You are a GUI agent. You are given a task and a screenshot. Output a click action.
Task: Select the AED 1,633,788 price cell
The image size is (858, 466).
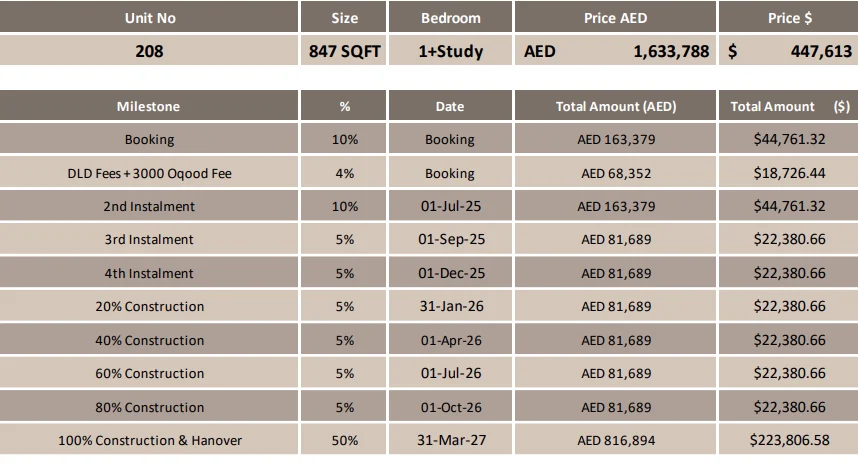[616, 50]
